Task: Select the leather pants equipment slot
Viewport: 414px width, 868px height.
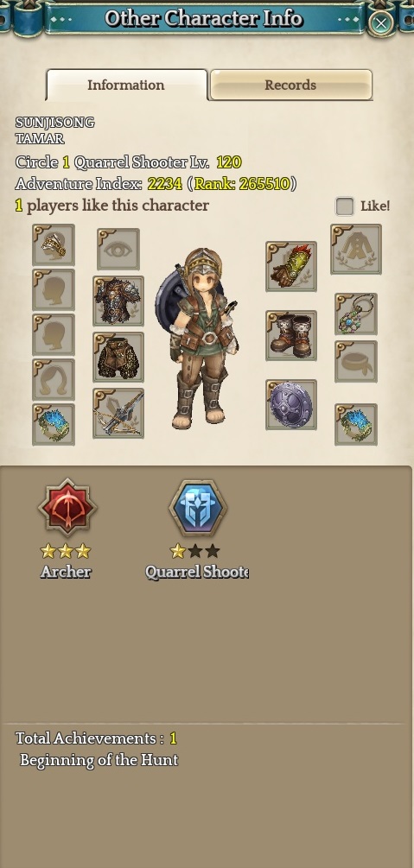Action: pyautogui.click(x=118, y=357)
